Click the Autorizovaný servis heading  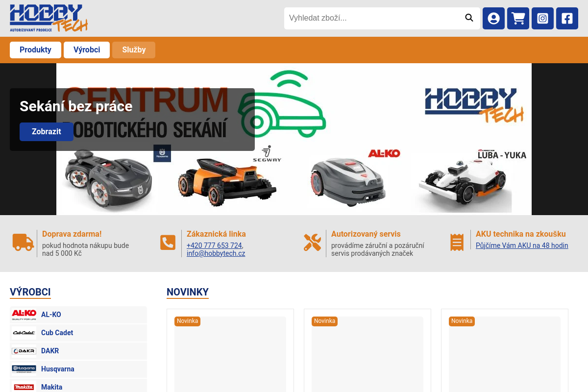[x=366, y=234]
